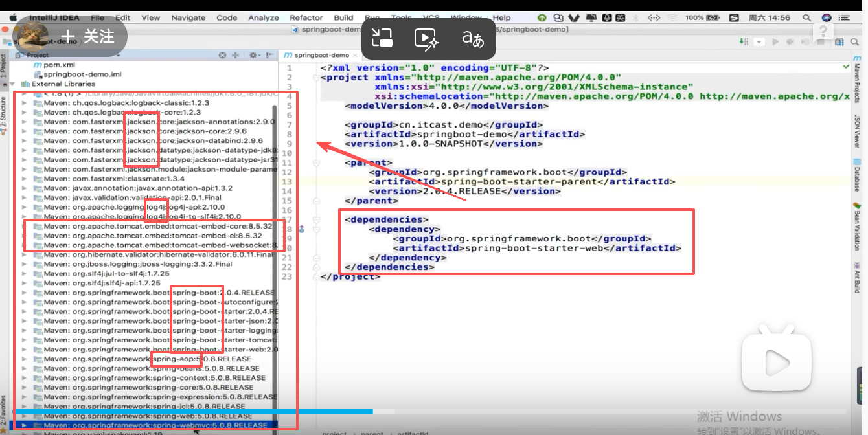Select pom.xml in project tree
The image size is (868, 435).
tap(54, 65)
